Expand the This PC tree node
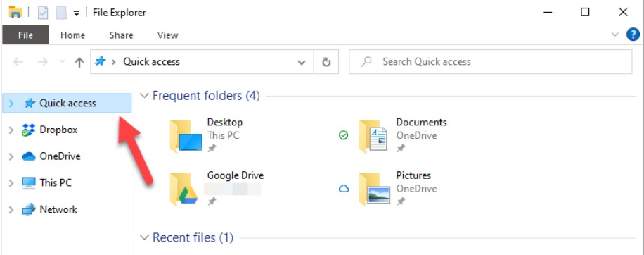644x255 pixels. (x=11, y=183)
